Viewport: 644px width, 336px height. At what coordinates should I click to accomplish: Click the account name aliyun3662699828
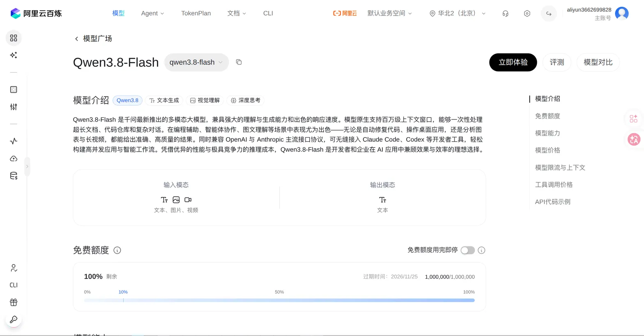click(x=589, y=10)
